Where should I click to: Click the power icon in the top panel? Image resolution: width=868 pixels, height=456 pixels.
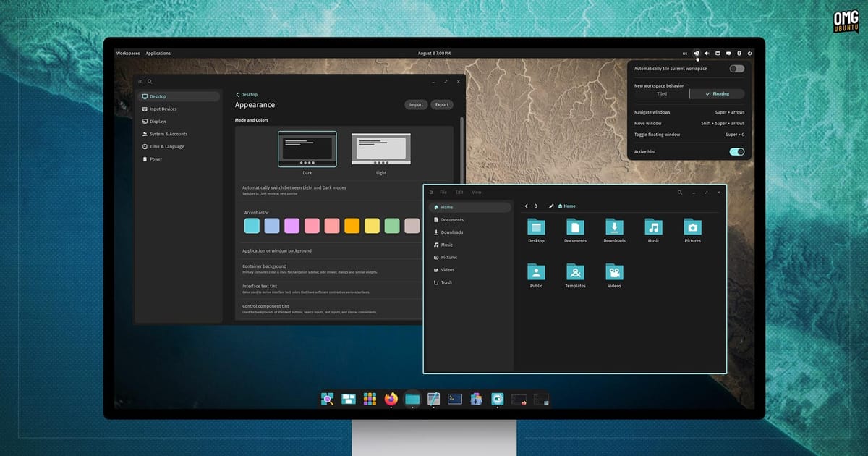(x=750, y=53)
